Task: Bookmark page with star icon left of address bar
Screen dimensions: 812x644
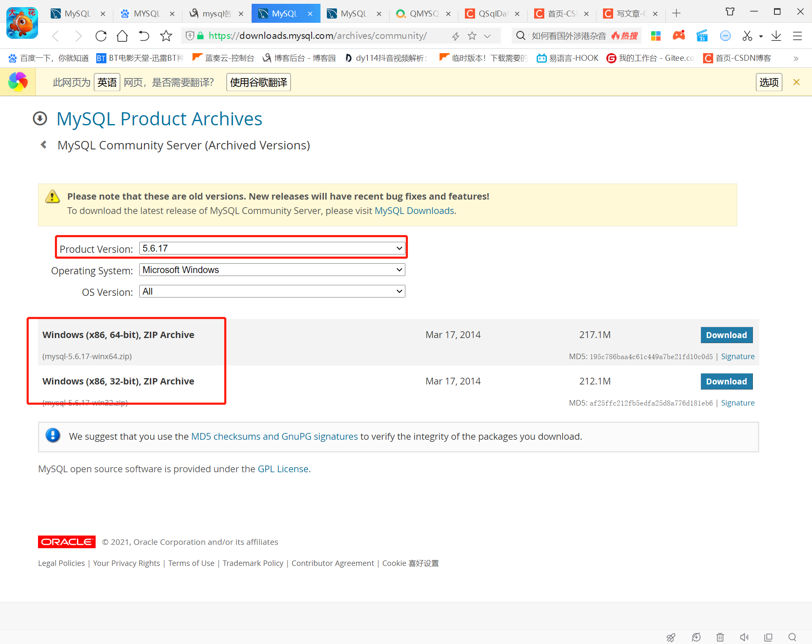Action: click(x=166, y=36)
